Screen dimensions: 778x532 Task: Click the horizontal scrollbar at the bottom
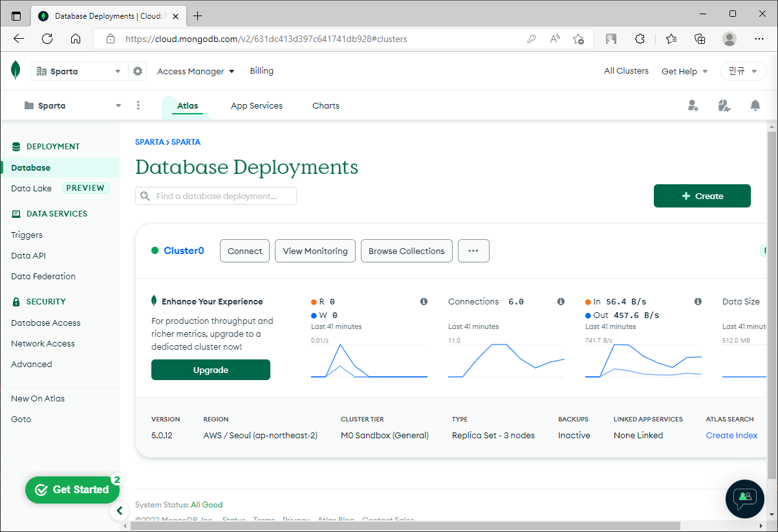(405, 526)
